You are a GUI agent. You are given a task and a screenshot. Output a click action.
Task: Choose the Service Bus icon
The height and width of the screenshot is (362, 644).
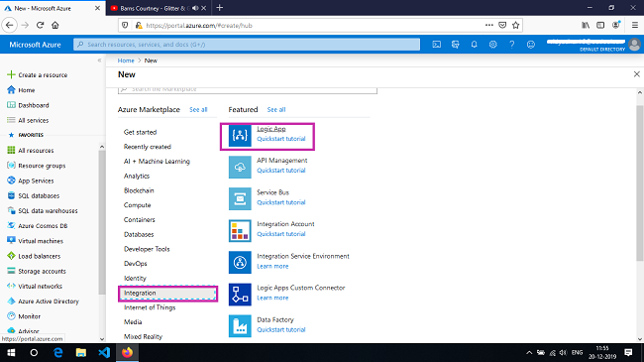click(240, 199)
